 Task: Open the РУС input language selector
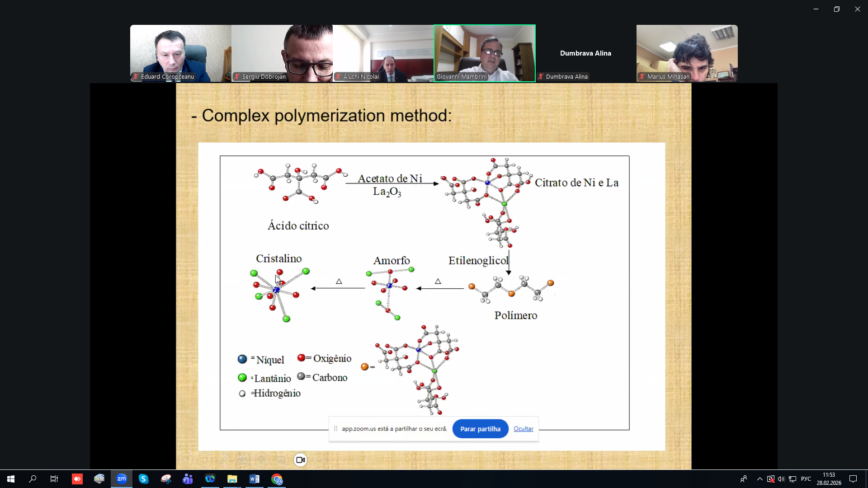point(806,479)
